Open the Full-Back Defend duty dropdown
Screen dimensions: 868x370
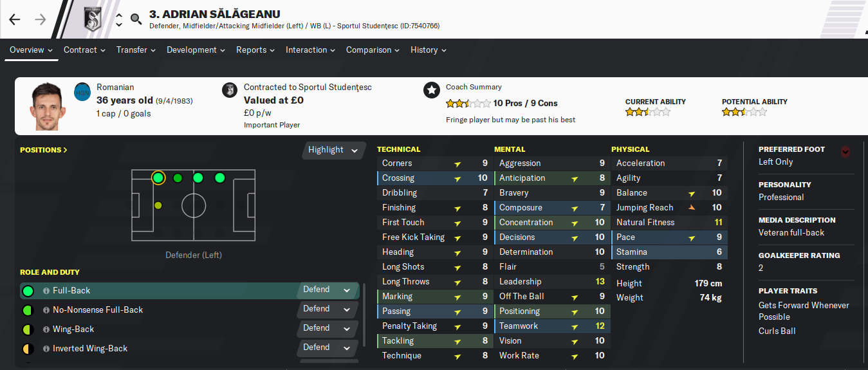pyautogui.click(x=328, y=290)
